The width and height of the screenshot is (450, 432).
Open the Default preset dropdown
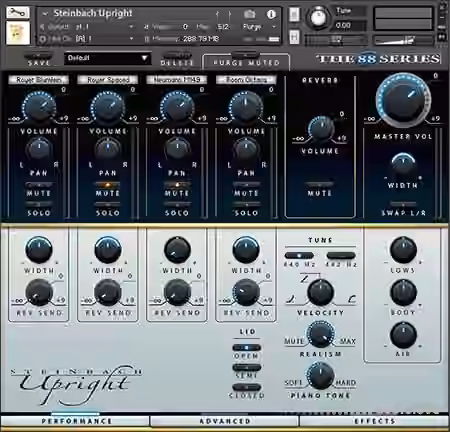[x=107, y=58]
